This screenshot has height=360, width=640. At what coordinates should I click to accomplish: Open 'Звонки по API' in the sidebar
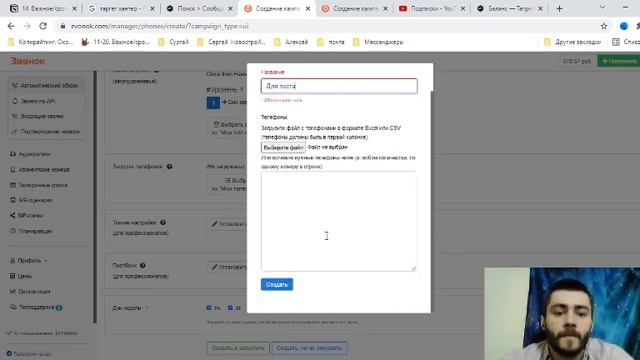34,101
